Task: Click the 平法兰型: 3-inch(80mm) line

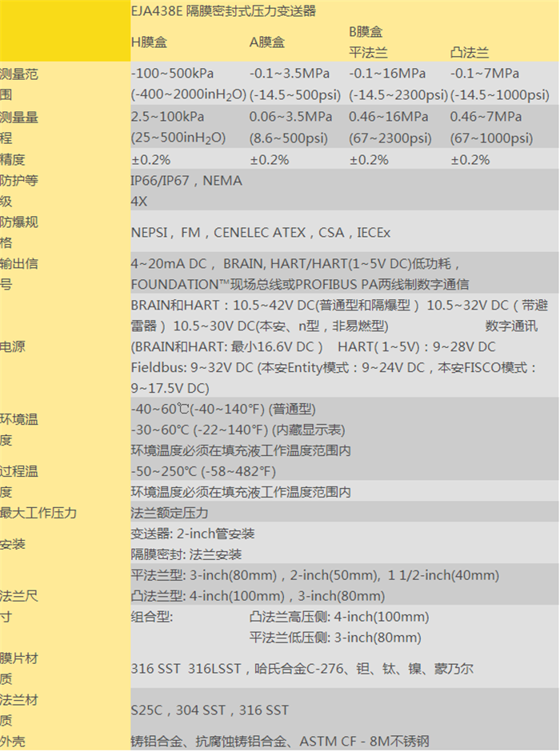Action: [x=315, y=575]
